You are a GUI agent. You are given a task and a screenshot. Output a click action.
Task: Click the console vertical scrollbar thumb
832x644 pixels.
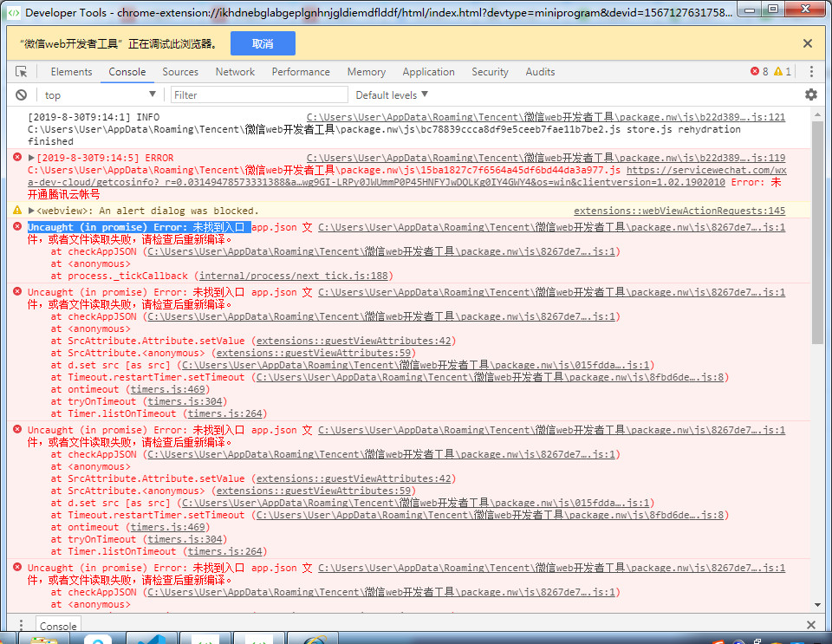click(817, 231)
